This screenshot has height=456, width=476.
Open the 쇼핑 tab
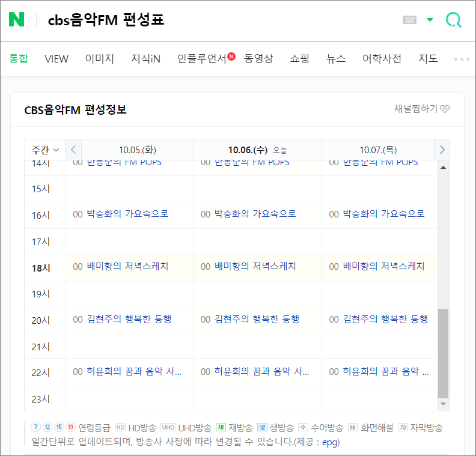299,58
